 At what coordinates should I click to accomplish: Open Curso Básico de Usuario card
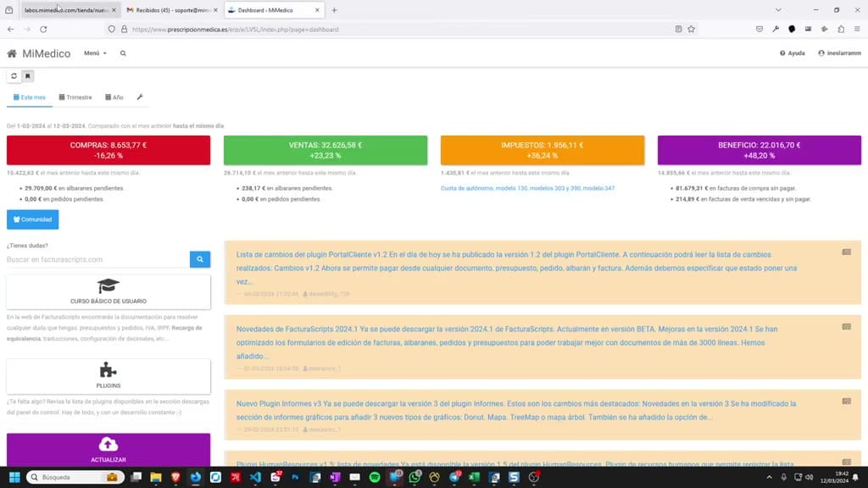pyautogui.click(x=108, y=292)
